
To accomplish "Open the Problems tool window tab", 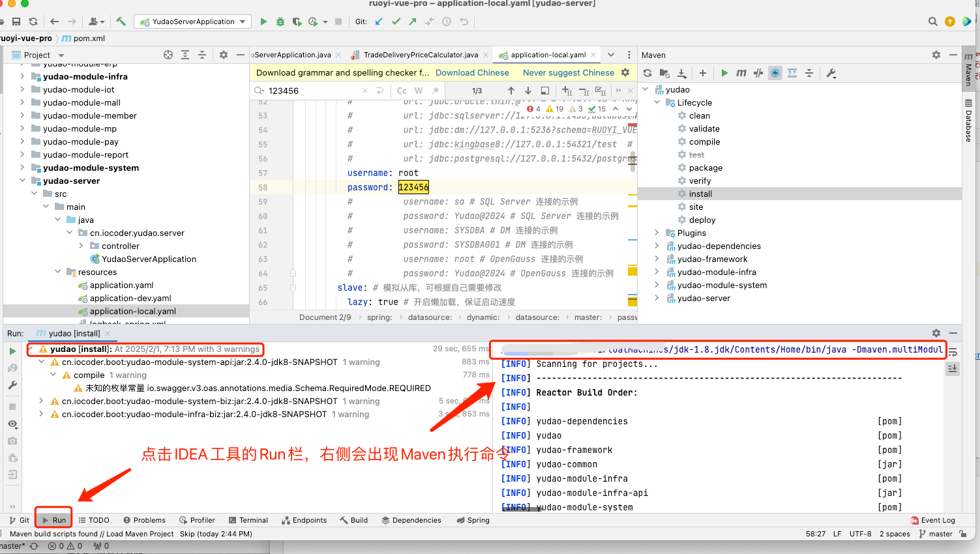I will (x=143, y=520).
